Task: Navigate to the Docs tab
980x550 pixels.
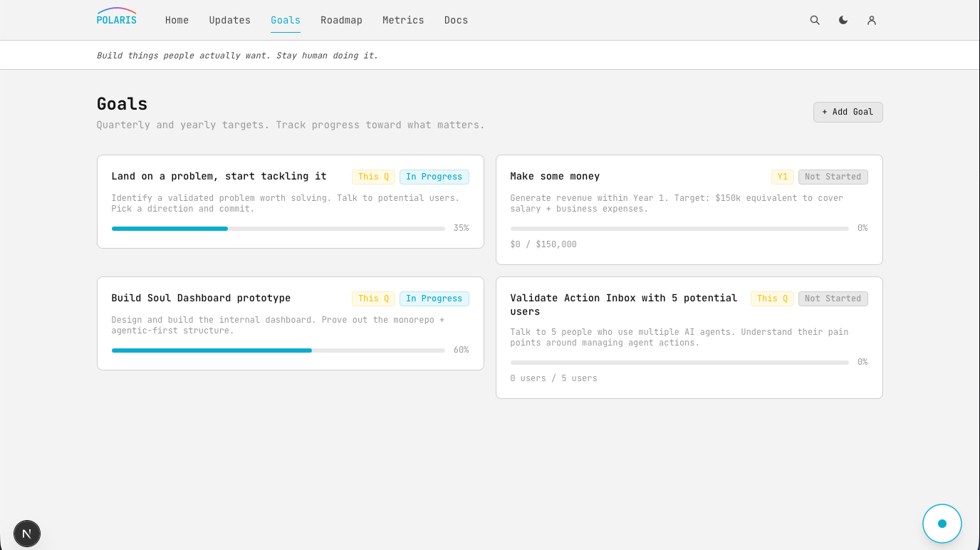Action: [456, 20]
